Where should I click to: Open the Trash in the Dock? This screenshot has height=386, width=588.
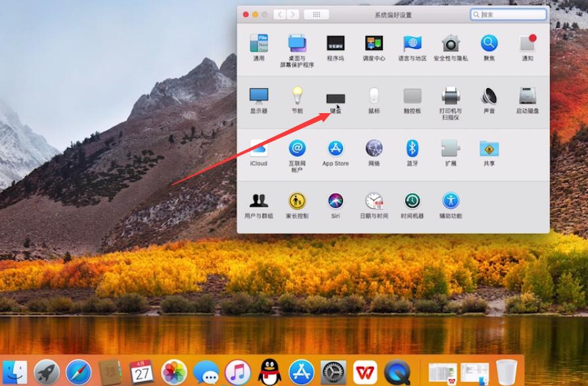coord(507,372)
